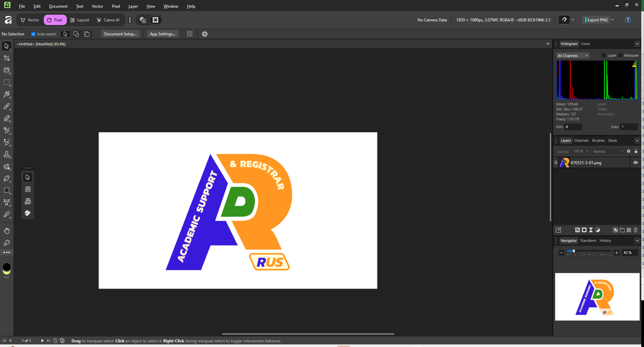Select the Hand pan tool
Viewport: 644px width, 347px height.
click(7, 231)
